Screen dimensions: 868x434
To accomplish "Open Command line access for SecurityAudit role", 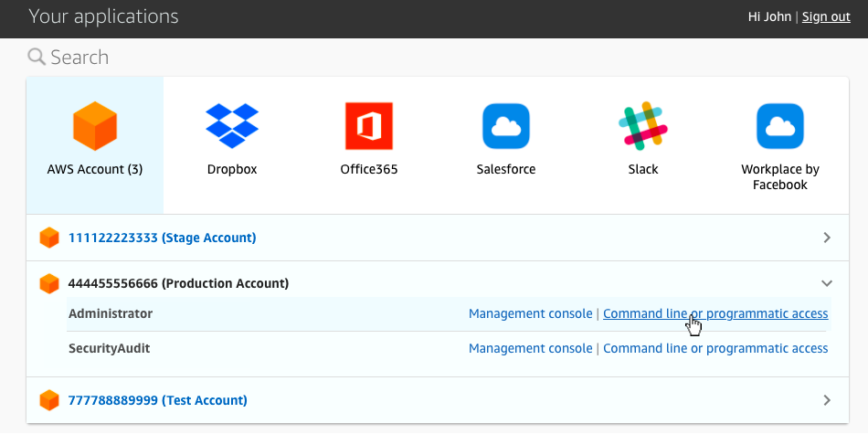I will point(715,348).
